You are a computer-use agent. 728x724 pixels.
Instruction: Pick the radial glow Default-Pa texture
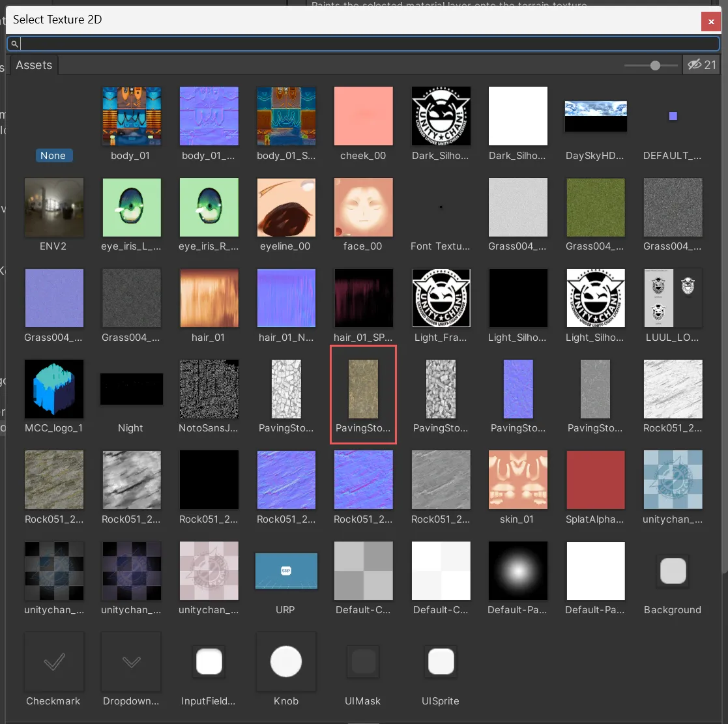[518, 571]
